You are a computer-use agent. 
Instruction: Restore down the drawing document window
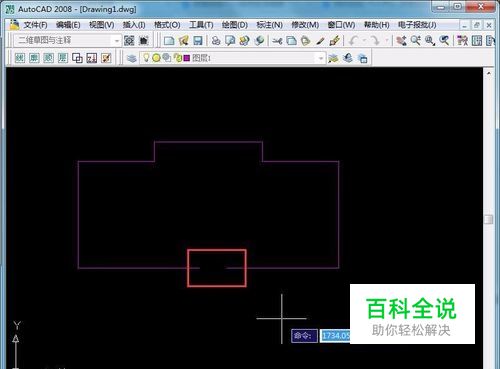pos(477,25)
